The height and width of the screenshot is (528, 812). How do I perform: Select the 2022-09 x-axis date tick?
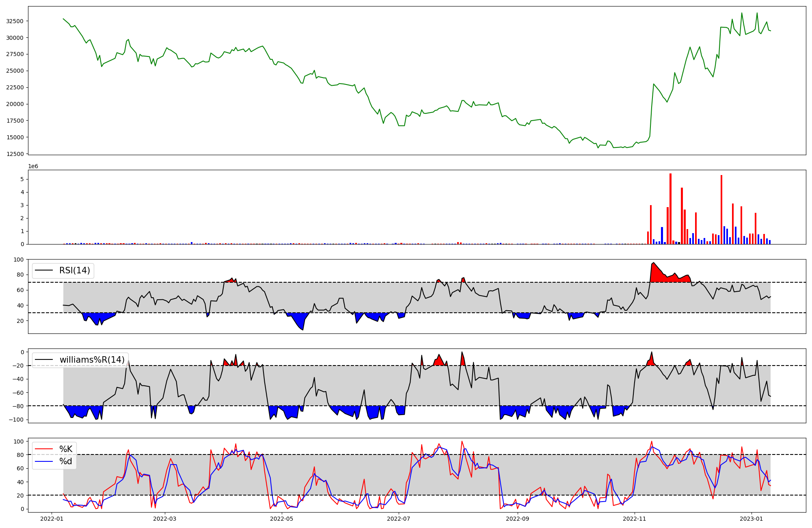(x=518, y=519)
